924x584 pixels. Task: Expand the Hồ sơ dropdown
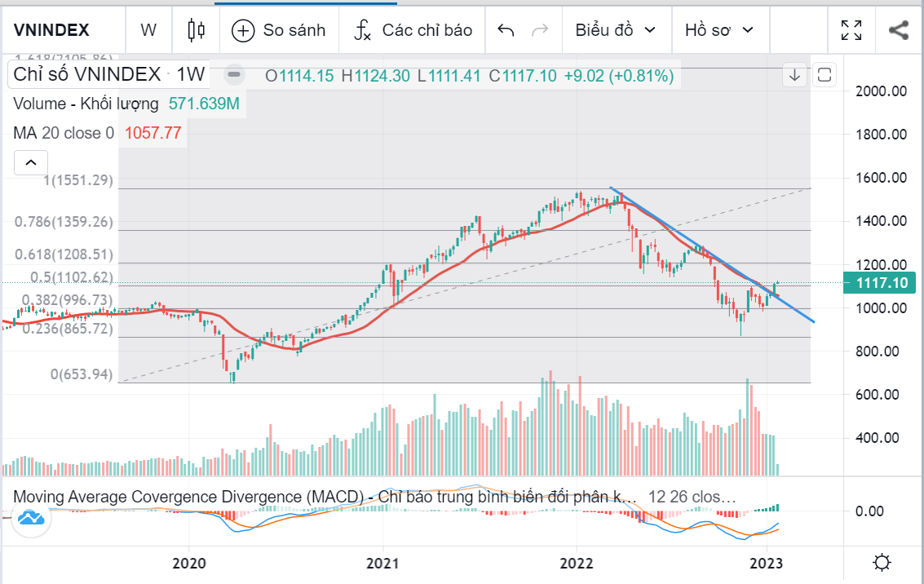coord(719,30)
